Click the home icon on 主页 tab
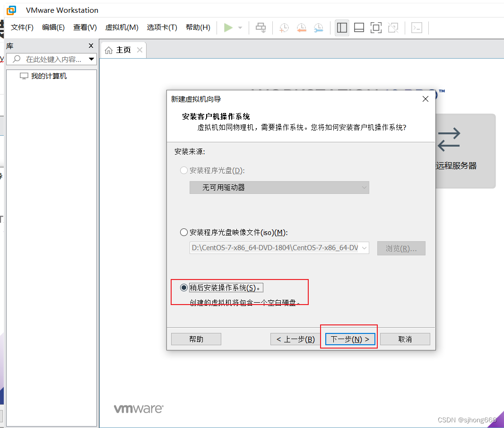The image size is (504, 428). 109,50
